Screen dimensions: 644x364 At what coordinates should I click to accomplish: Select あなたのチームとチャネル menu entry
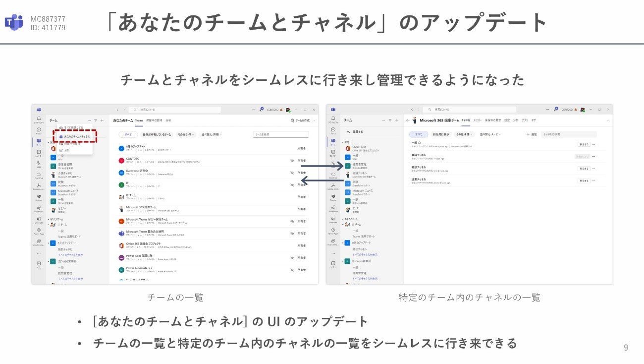pos(74,136)
